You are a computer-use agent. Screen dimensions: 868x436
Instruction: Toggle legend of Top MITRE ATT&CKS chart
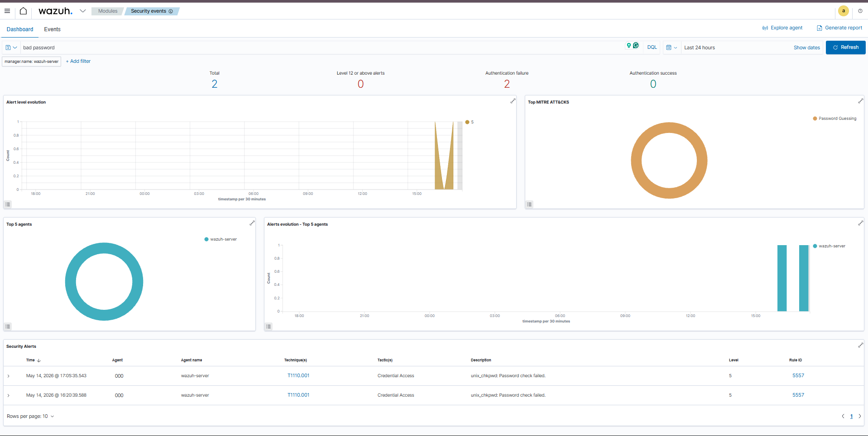(529, 204)
